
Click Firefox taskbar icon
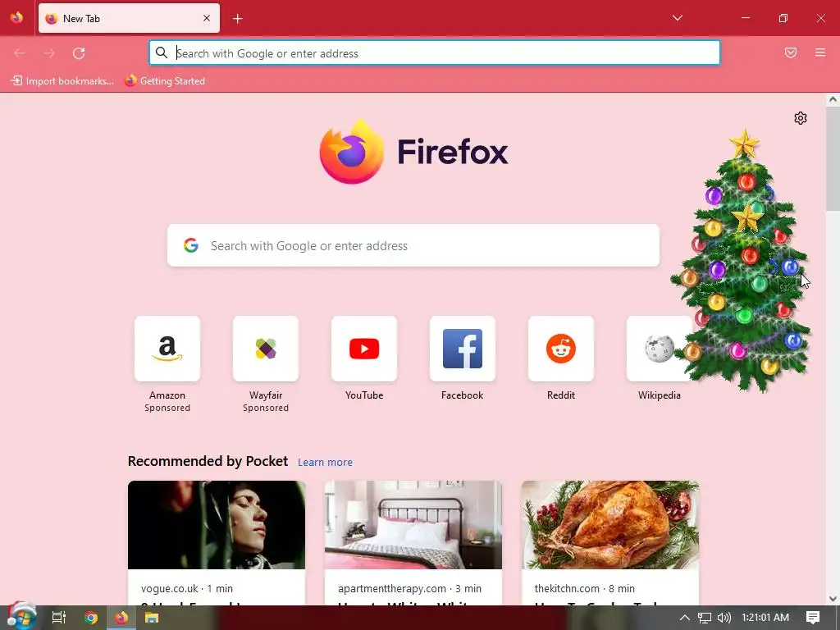[x=121, y=618]
